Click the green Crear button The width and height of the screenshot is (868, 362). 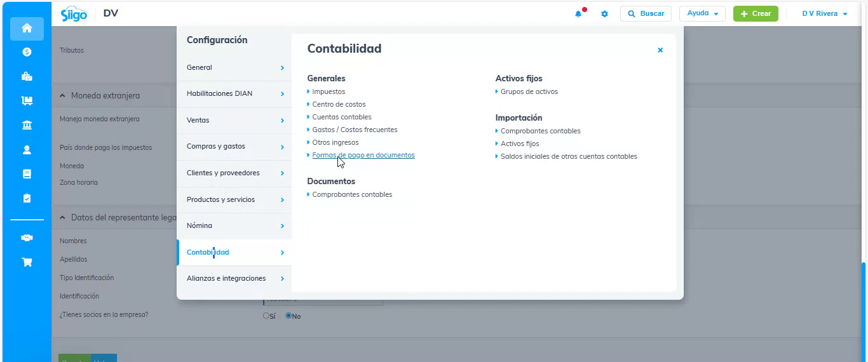[x=756, y=13]
